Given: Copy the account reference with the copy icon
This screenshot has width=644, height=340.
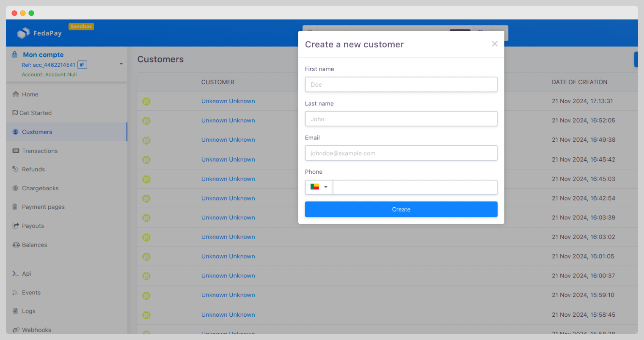Looking at the screenshot, I should (x=82, y=64).
